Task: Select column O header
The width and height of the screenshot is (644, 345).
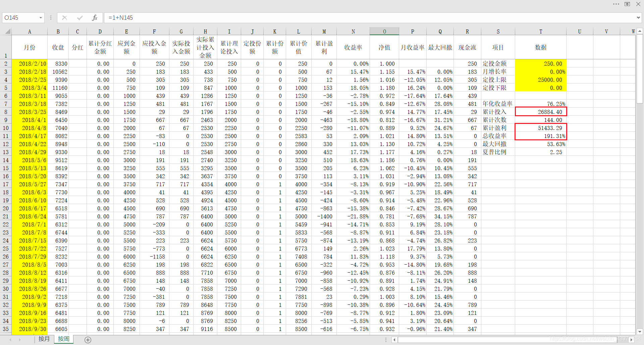Action: click(x=384, y=31)
